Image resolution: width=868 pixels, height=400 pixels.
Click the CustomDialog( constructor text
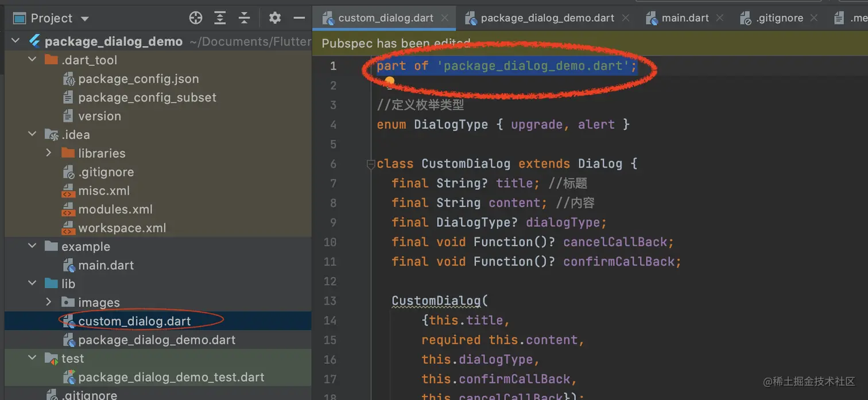pyautogui.click(x=439, y=301)
